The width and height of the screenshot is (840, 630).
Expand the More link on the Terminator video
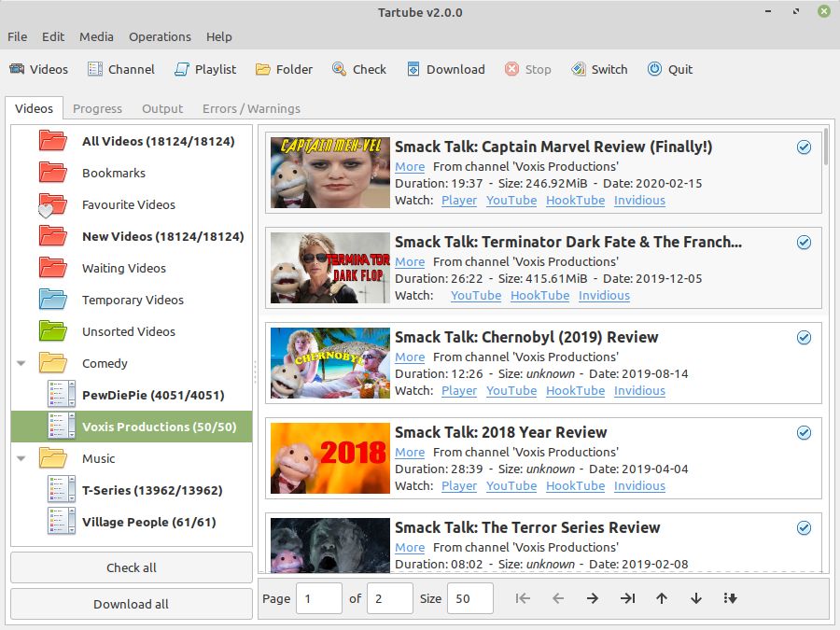410,261
